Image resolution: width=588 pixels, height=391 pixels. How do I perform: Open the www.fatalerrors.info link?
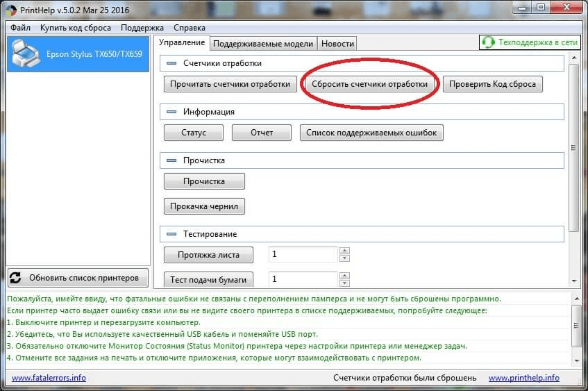[49, 378]
